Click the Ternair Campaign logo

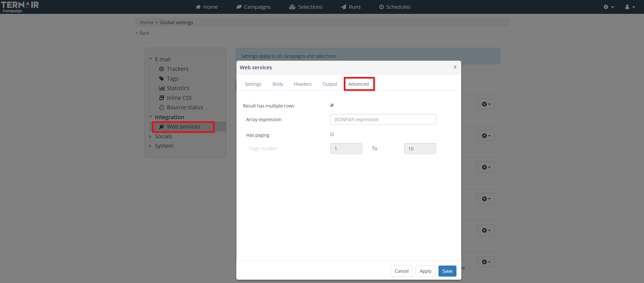(x=20, y=7)
